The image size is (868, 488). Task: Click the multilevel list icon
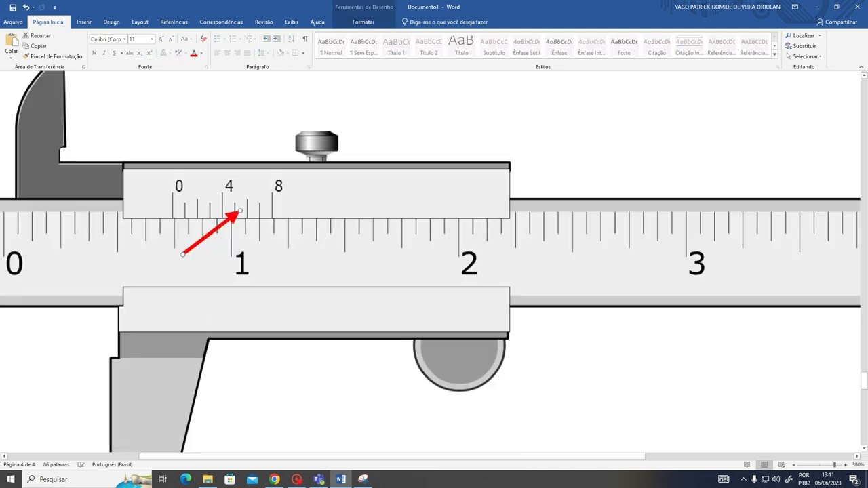[250, 39]
